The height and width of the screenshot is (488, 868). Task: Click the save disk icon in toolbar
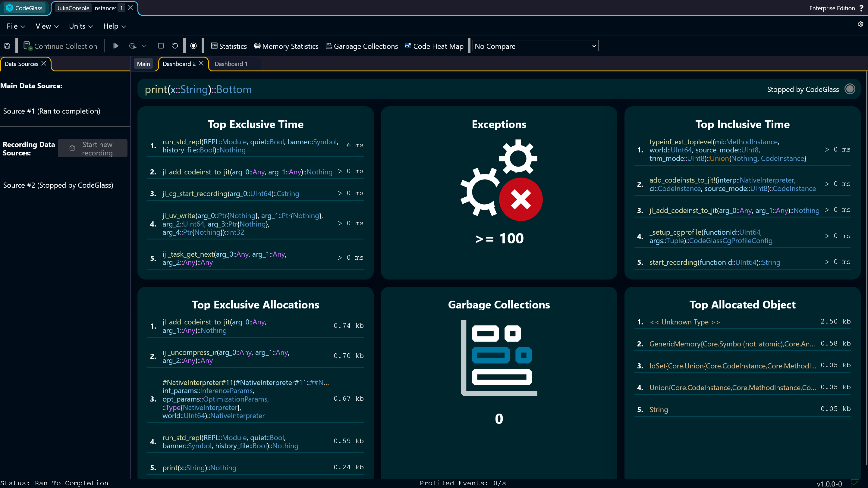pyautogui.click(x=7, y=46)
